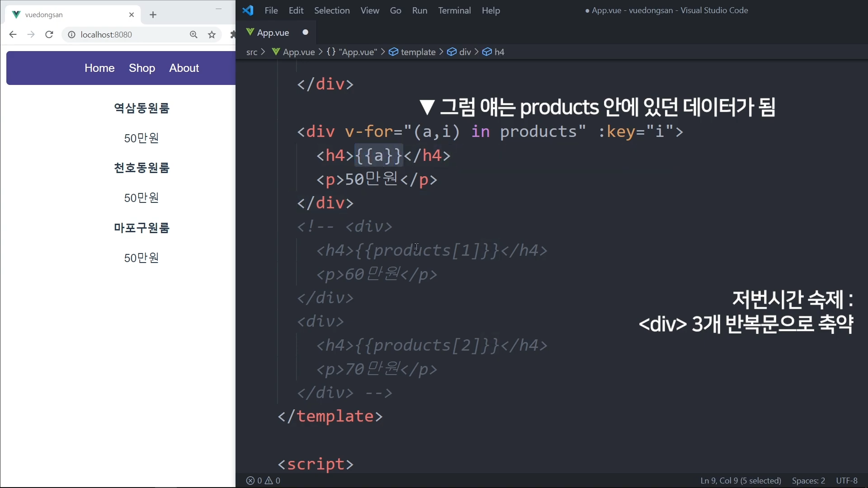Open a new browser tab
Screen dimensions: 868x488
[x=153, y=15]
